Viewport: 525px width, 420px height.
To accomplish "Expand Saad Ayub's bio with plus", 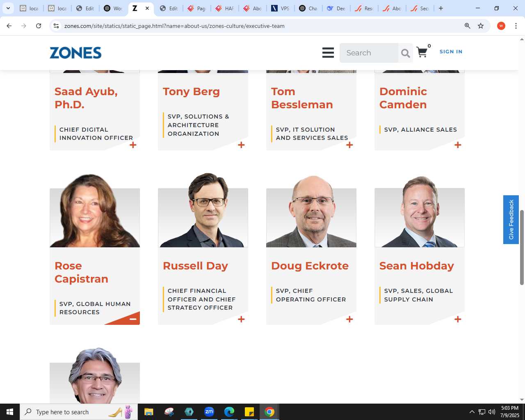I will tap(133, 145).
